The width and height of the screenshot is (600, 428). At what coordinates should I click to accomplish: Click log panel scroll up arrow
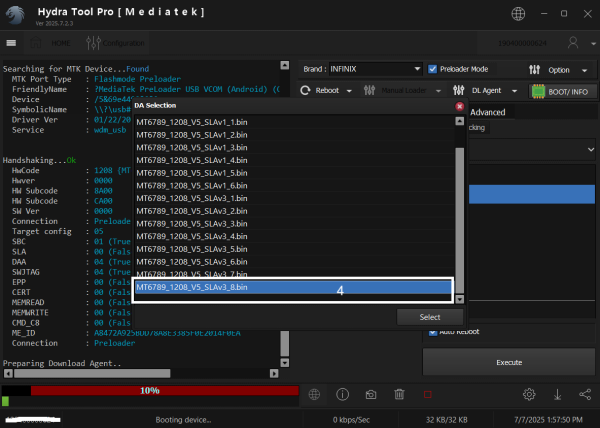(x=285, y=65)
